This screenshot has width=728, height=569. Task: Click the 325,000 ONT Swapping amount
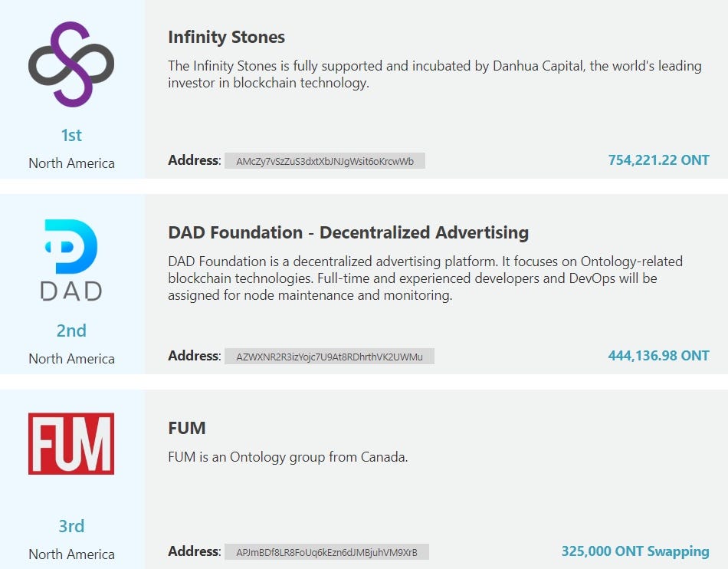(635, 551)
